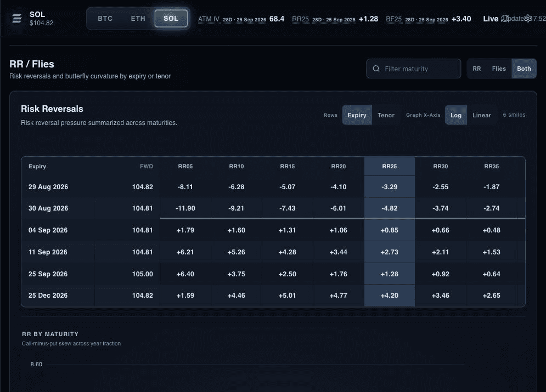Switch asset to BTC
546x392 pixels.
pyautogui.click(x=105, y=19)
